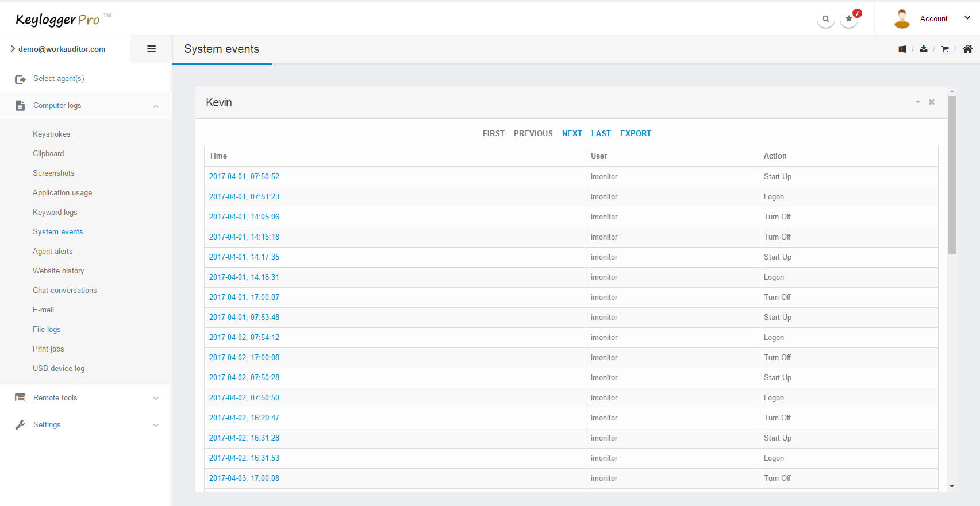Select the Screenshots sidebar item
The width and height of the screenshot is (980, 506).
point(53,173)
